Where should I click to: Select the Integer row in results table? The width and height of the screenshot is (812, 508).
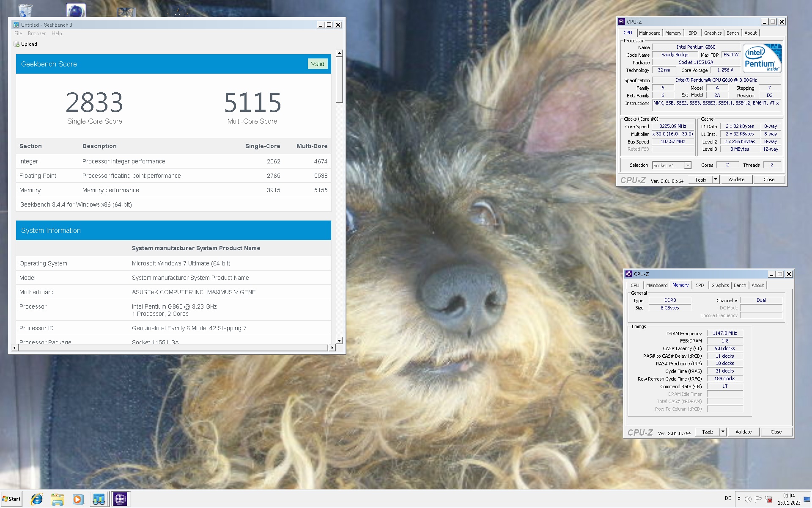click(173, 161)
